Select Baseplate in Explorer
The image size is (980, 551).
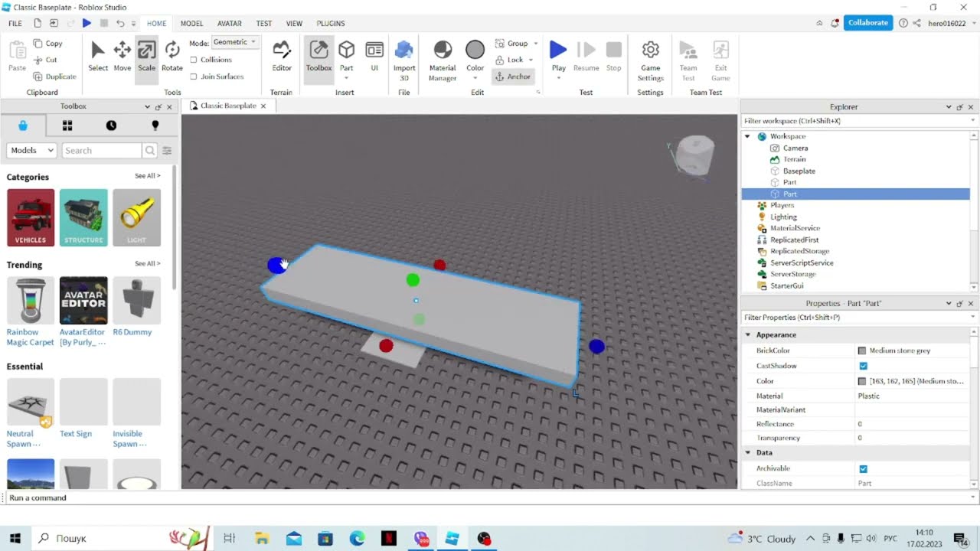[799, 171]
